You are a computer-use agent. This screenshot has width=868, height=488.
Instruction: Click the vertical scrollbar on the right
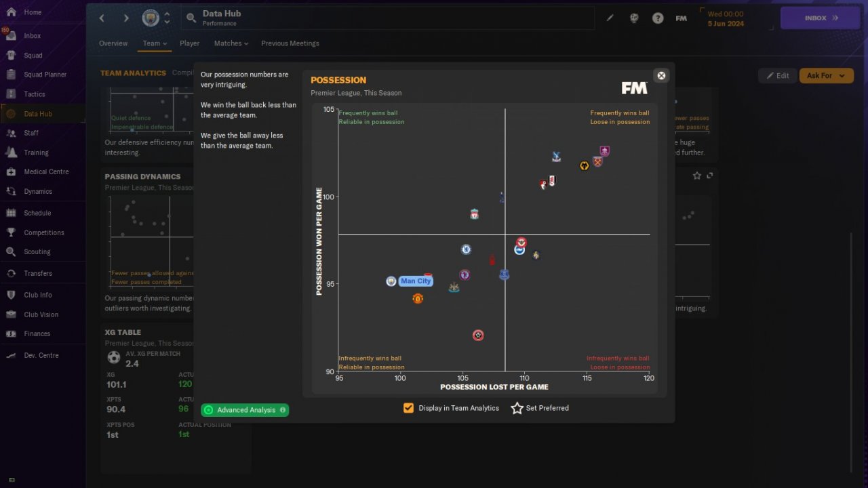tap(852, 352)
